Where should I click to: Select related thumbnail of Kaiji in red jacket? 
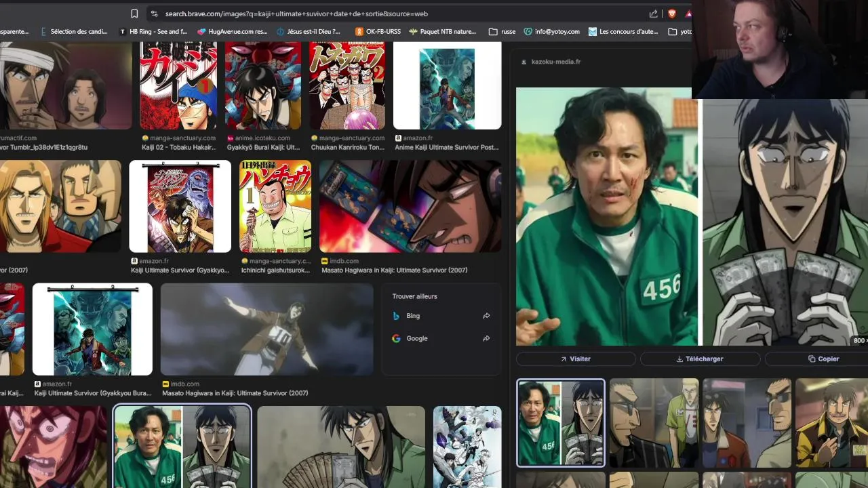coord(747,423)
